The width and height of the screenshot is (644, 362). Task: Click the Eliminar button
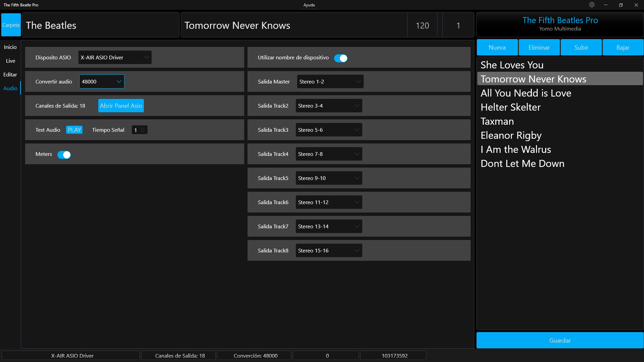coord(539,47)
